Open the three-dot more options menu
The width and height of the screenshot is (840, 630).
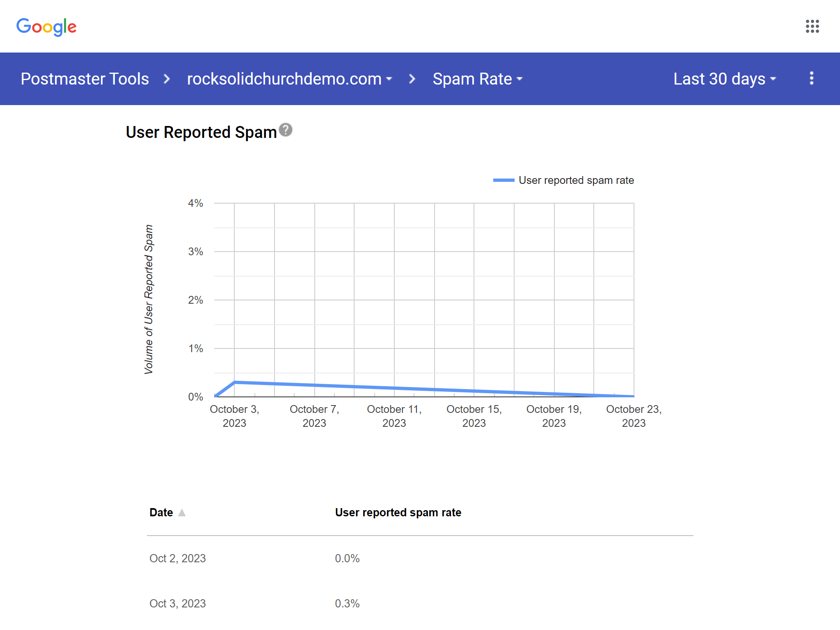811,78
